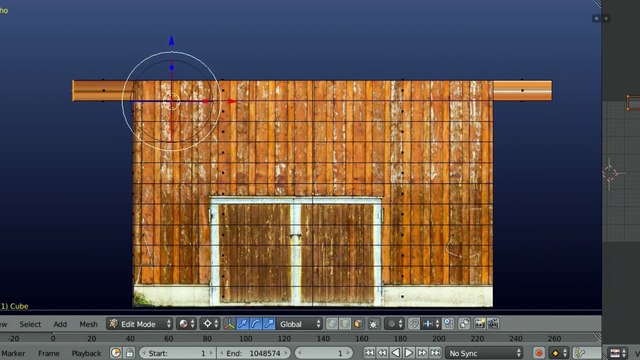This screenshot has width=640, height=360.
Task: Switch to face select mode
Action: 358,324
